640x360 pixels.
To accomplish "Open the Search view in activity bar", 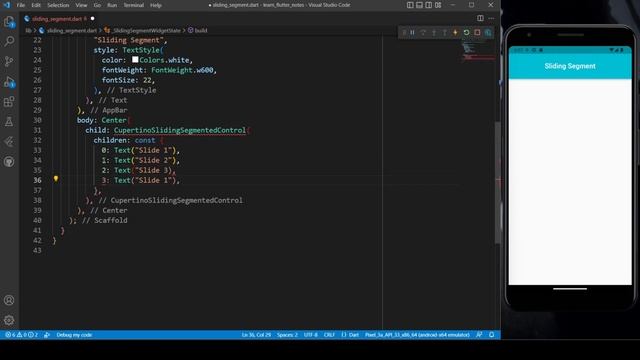I will (9, 41).
